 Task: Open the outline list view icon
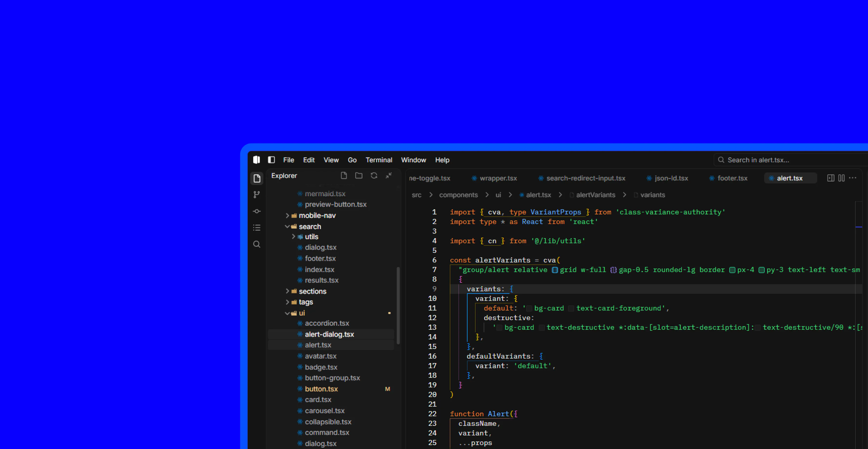(257, 228)
